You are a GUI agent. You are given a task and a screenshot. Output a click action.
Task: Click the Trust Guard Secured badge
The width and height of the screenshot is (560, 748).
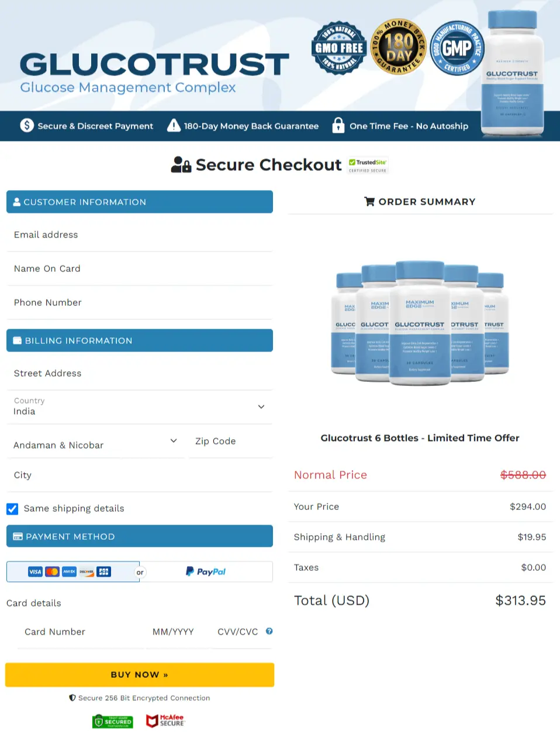112,721
